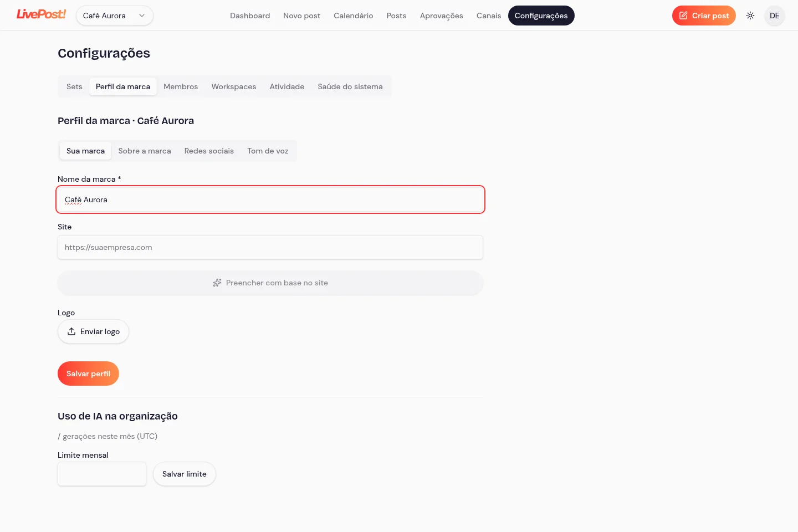Viewport: 798px width, 532px height.
Task: Focus the Nome da marca field
Action: pos(270,199)
